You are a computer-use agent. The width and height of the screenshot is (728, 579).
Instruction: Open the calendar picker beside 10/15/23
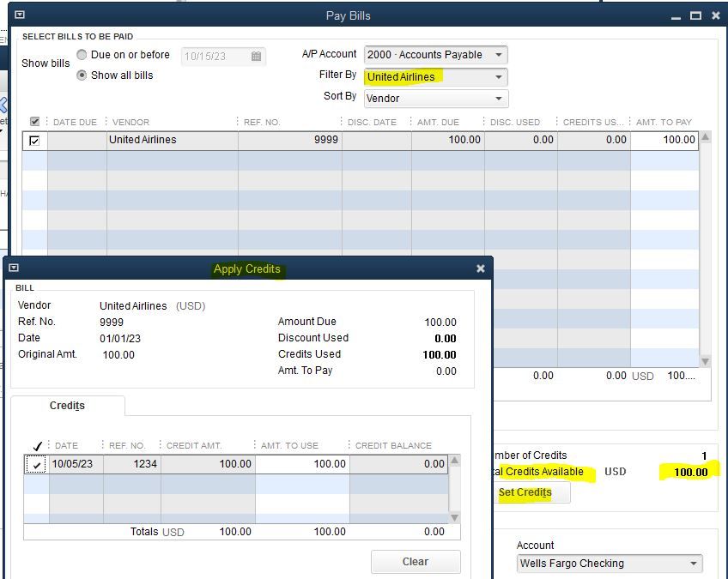(x=257, y=57)
